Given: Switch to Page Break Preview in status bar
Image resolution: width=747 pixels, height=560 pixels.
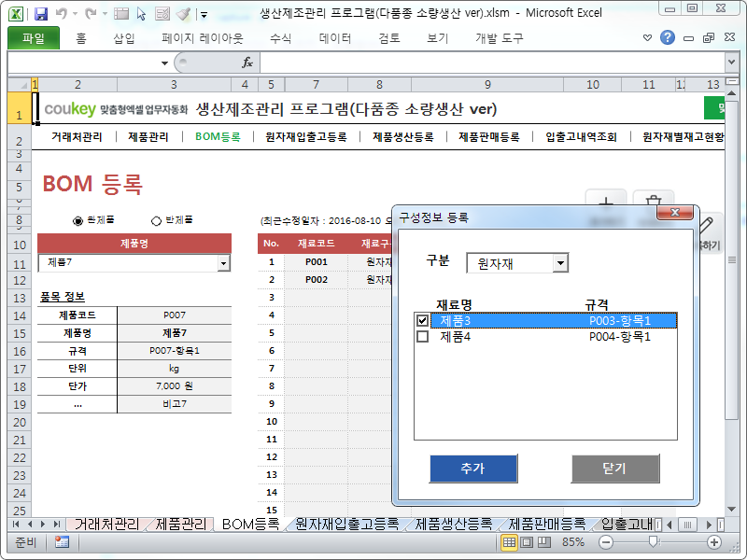Looking at the screenshot, I should point(544,542).
